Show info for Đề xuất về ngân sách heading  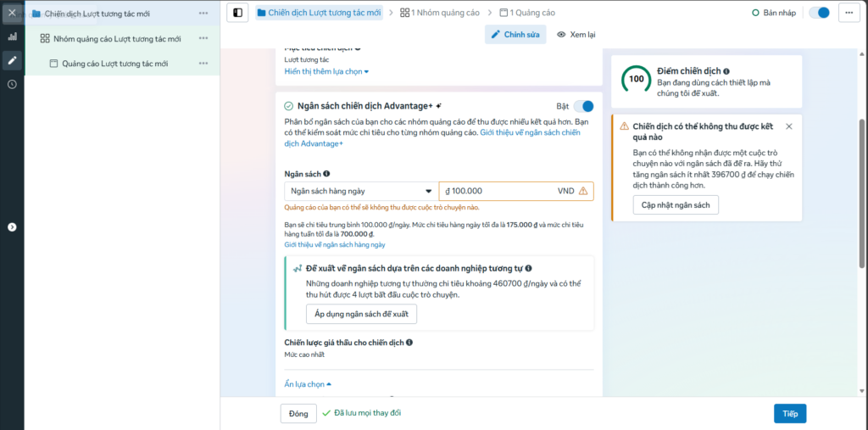pos(529,269)
